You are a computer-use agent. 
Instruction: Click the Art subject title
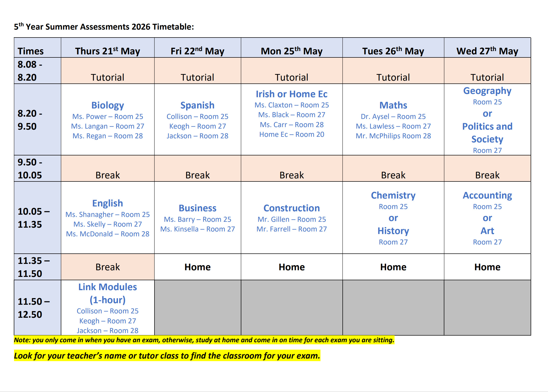click(x=487, y=231)
